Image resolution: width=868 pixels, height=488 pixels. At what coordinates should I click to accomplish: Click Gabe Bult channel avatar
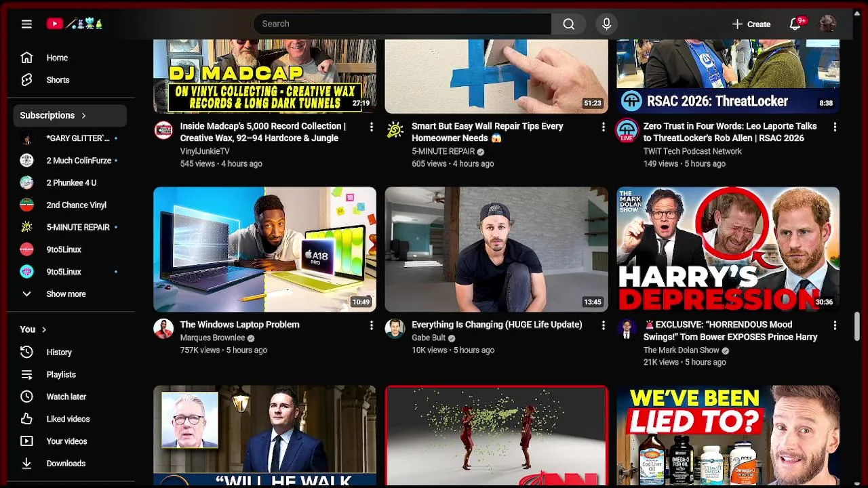(x=395, y=329)
